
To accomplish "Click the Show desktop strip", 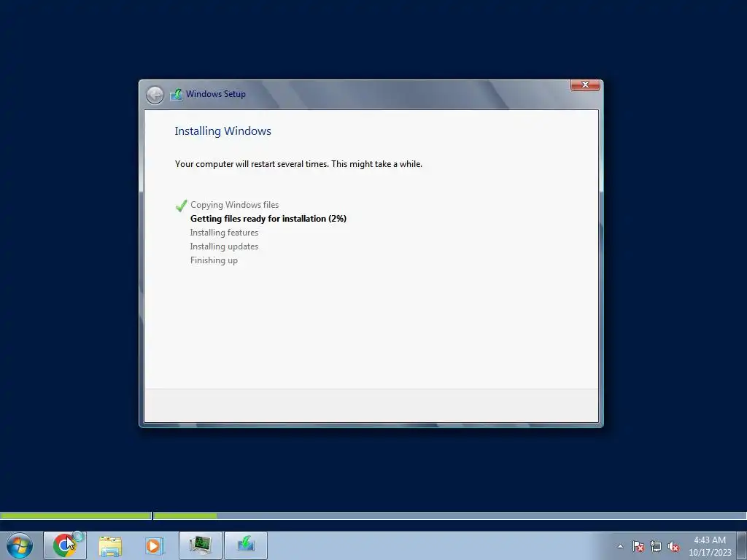I will click(742, 545).
